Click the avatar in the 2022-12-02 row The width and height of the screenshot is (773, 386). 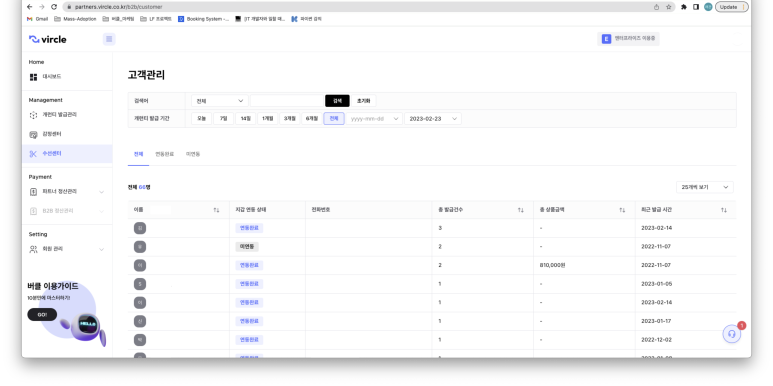click(x=140, y=340)
